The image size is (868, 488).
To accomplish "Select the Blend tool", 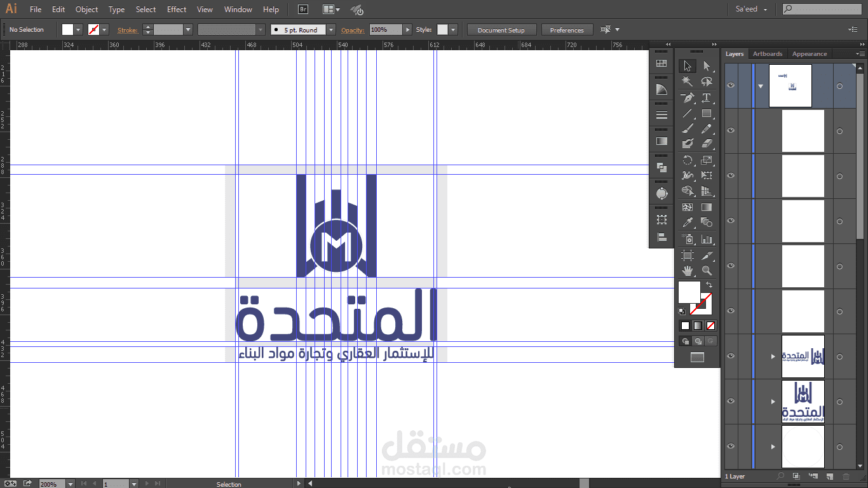I will (x=707, y=223).
